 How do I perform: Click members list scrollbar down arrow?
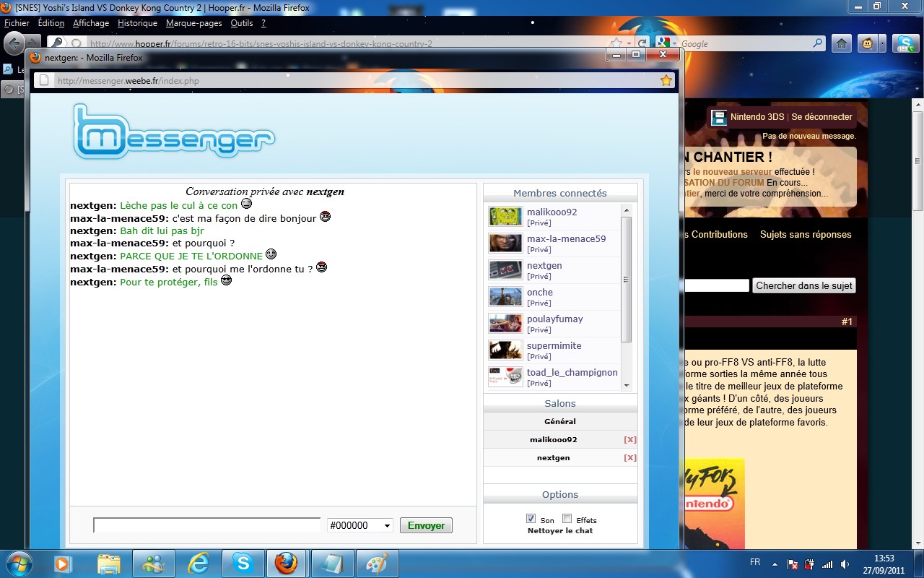click(x=627, y=386)
